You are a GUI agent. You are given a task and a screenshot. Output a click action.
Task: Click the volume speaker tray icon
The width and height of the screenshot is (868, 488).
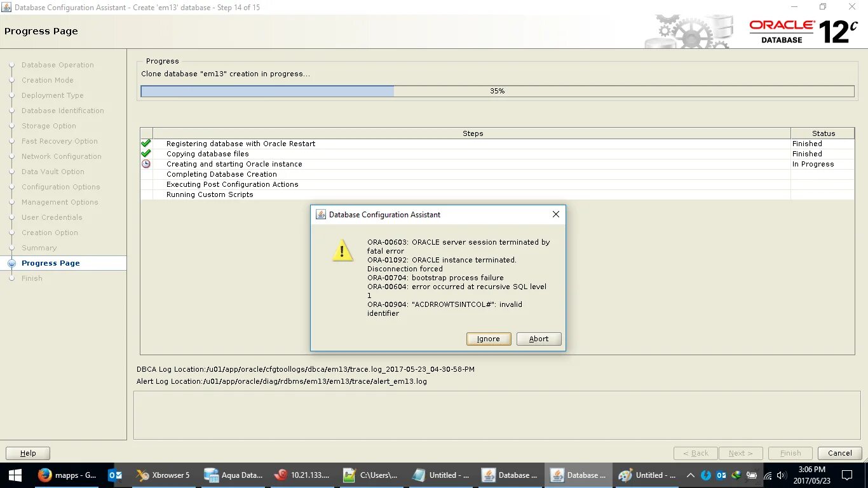tap(782, 475)
